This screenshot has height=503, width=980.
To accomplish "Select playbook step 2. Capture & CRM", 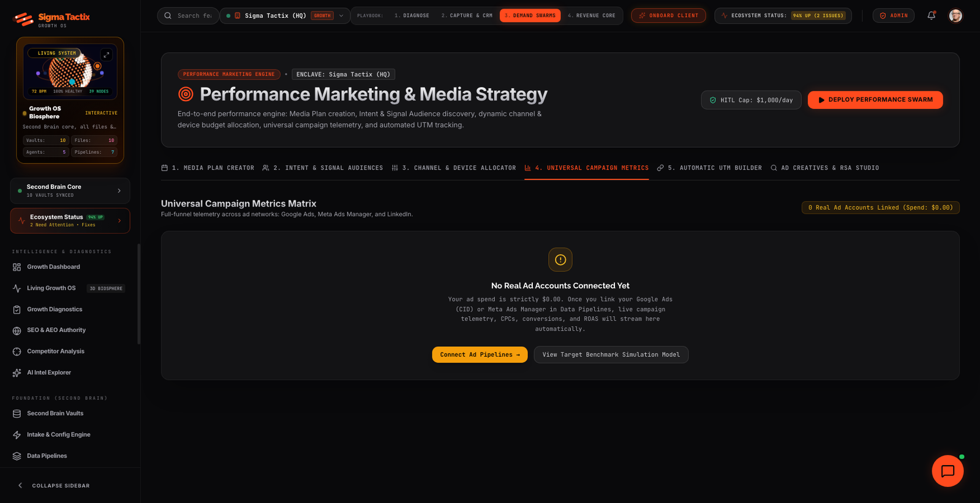I will tap(467, 15).
